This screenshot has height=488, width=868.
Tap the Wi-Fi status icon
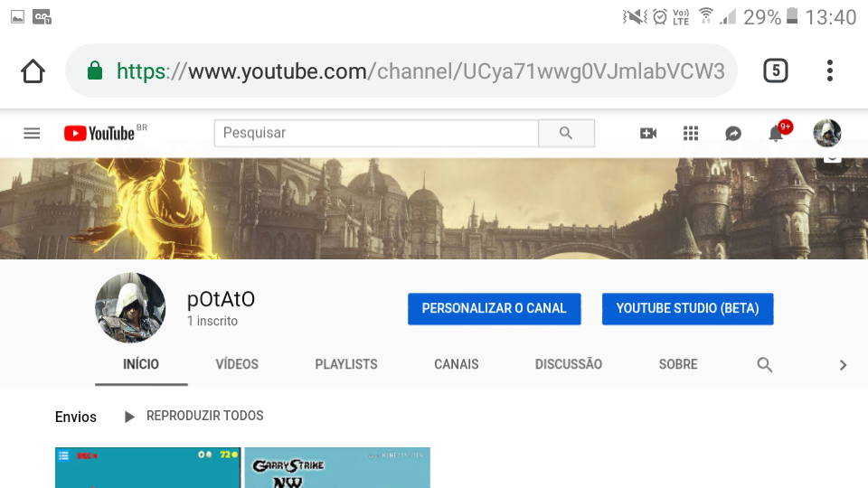point(706,15)
